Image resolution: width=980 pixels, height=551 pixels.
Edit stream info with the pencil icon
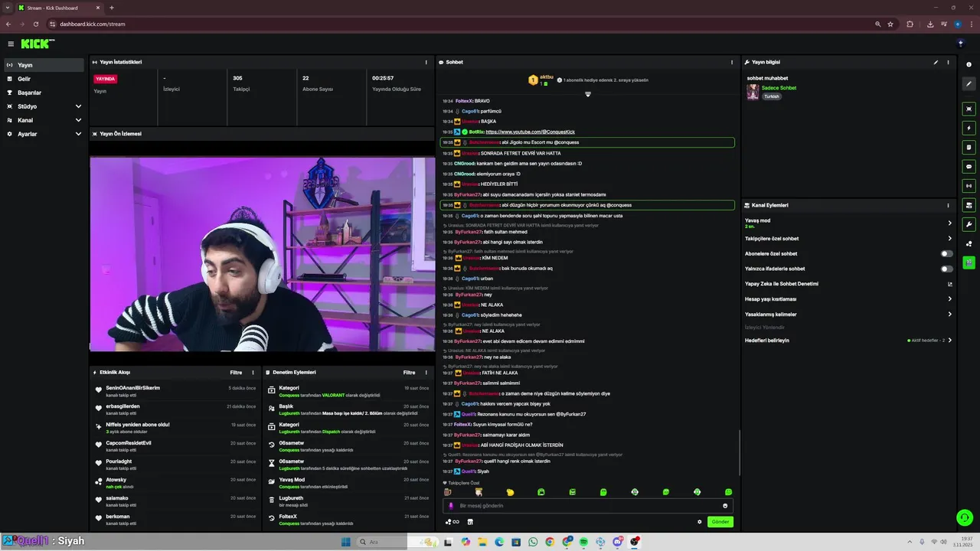936,62
